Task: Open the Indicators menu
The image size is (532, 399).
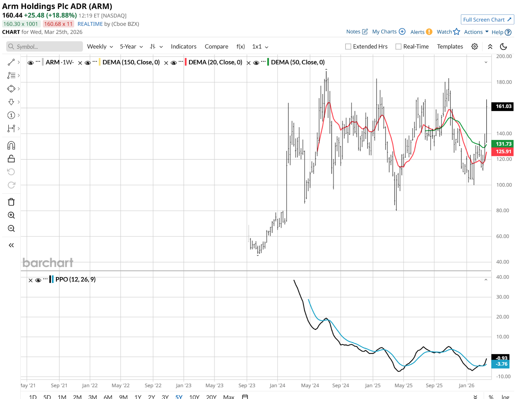Action: 184,47
